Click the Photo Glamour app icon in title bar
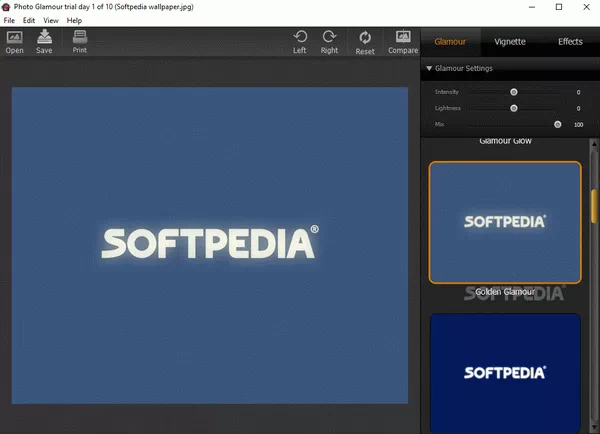Image resolution: width=600 pixels, height=434 pixels. (x=7, y=6)
